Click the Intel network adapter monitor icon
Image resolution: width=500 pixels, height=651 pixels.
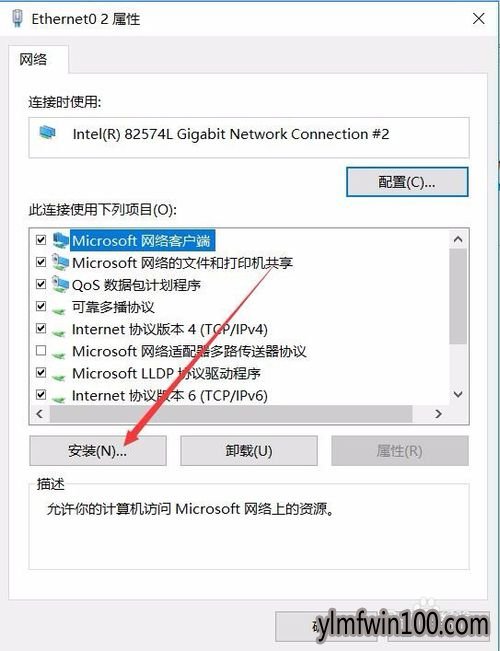point(47,132)
